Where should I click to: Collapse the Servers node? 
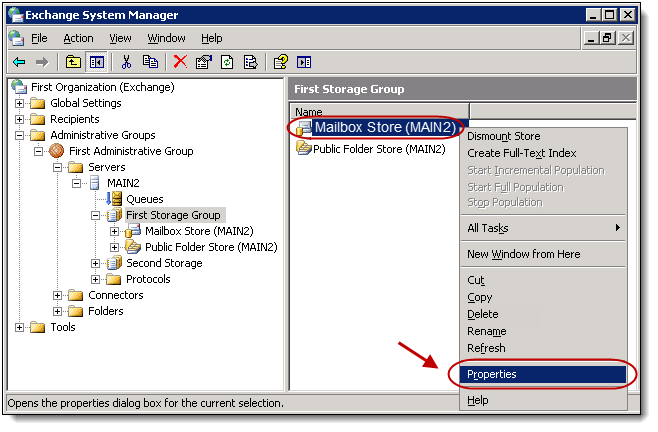pos(57,168)
